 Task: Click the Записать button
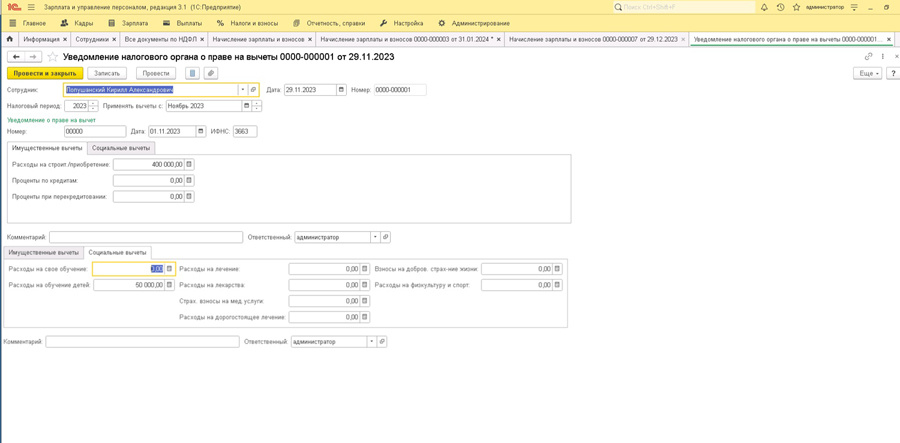(107, 73)
